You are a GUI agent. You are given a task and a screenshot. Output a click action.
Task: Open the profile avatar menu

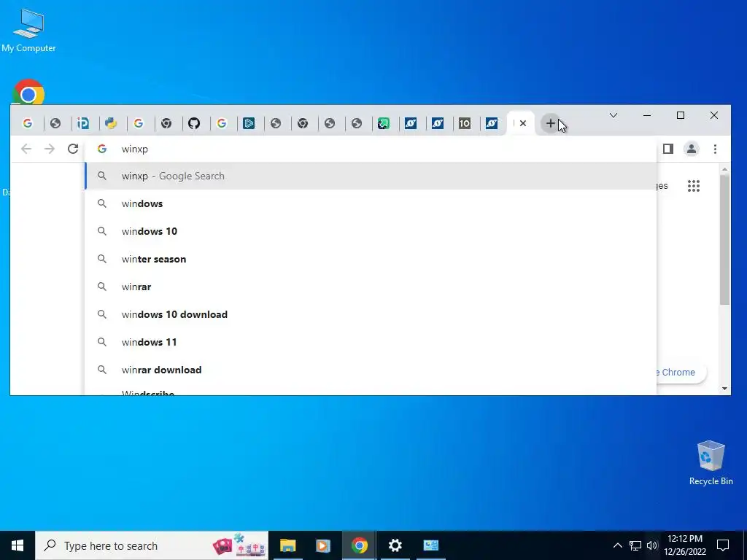tap(692, 149)
